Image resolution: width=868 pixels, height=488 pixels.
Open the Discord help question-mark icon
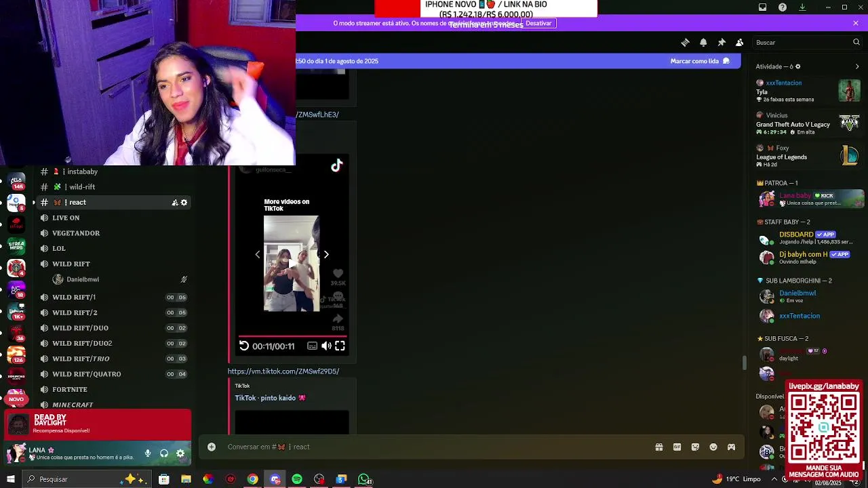(x=783, y=7)
